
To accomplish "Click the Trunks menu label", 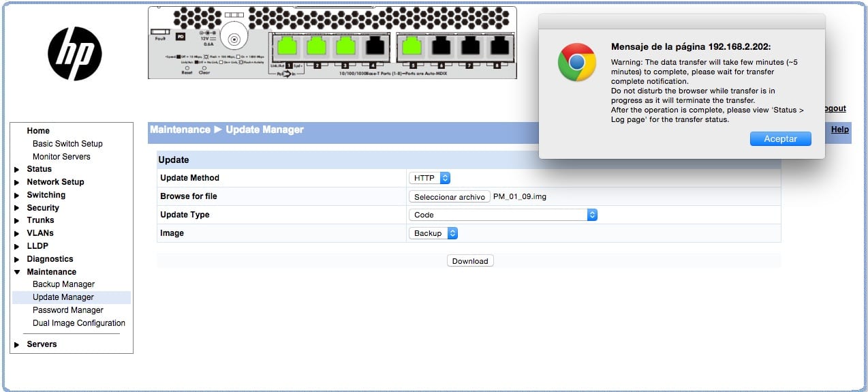I will tap(40, 220).
